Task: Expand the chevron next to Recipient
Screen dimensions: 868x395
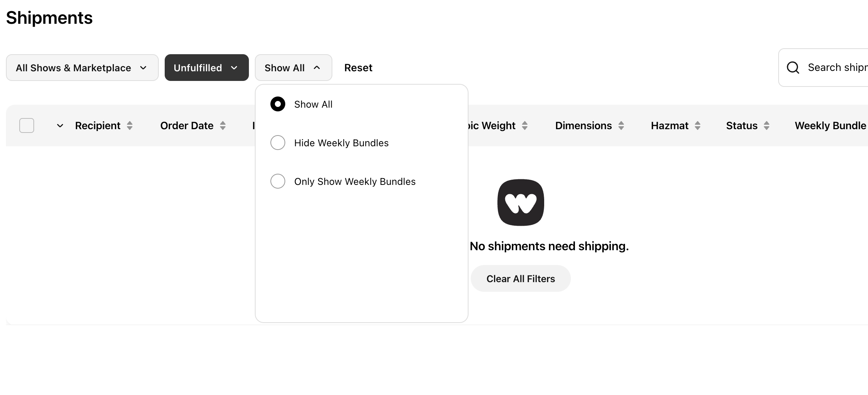Action: click(x=60, y=125)
